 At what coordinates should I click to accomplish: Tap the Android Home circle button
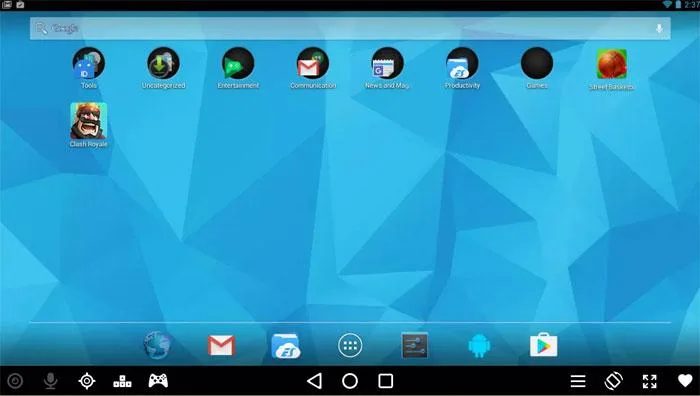point(350,381)
